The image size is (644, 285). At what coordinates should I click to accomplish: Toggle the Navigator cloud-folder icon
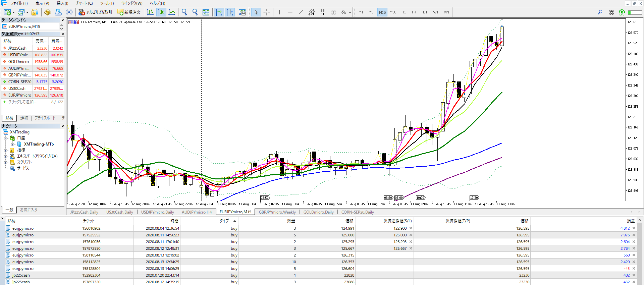click(x=58, y=12)
